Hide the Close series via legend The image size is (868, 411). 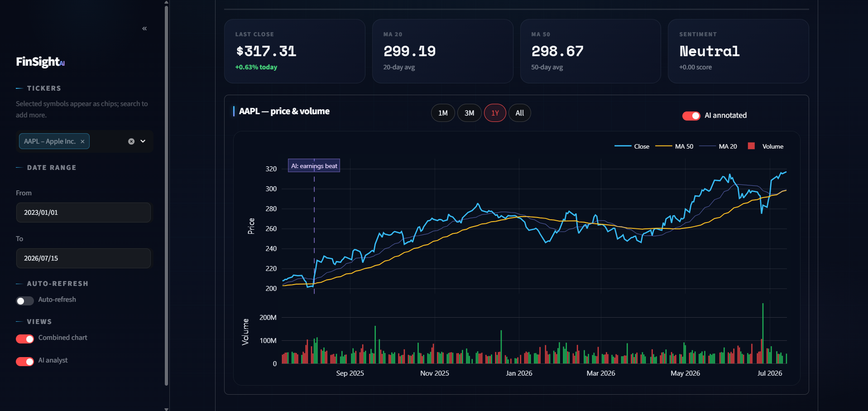pyautogui.click(x=632, y=146)
